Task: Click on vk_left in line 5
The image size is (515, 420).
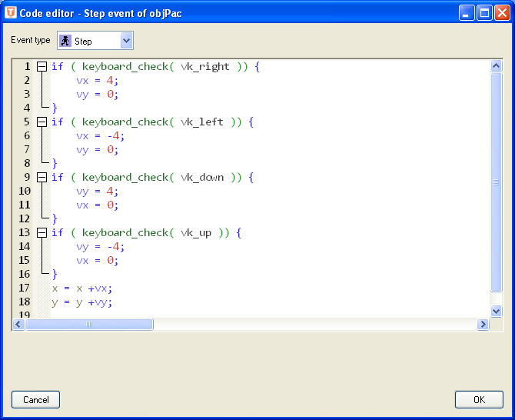Action: (202, 122)
